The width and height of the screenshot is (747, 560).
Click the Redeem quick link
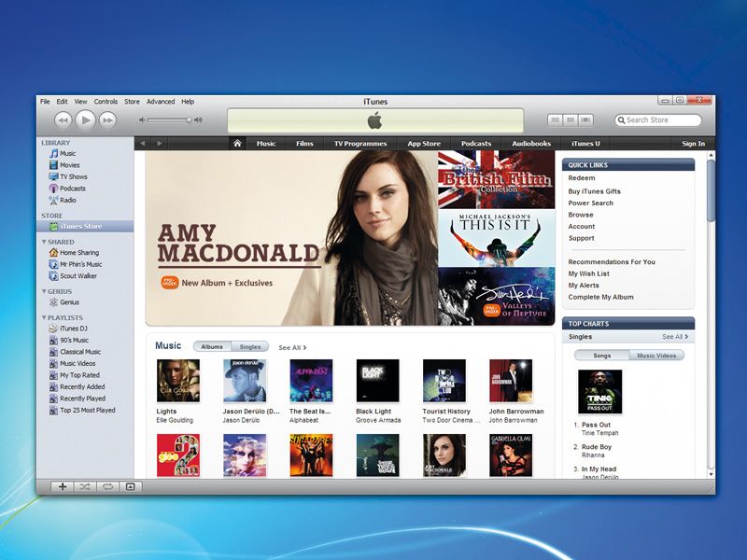pyautogui.click(x=582, y=178)
